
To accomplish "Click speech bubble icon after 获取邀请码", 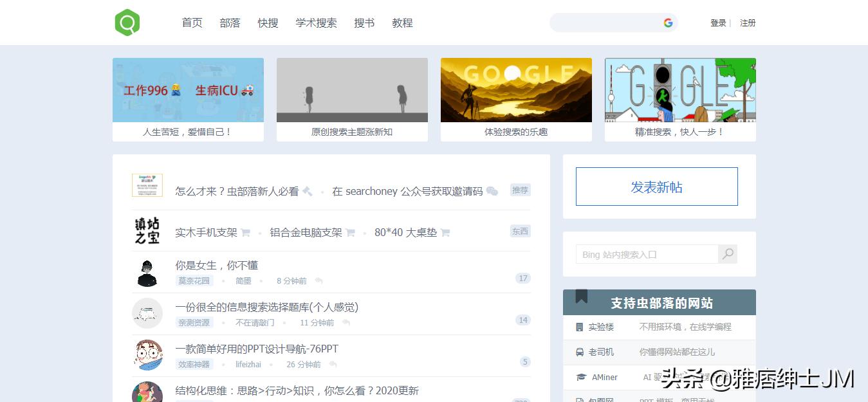I will pyautogui.click(x=490, y=190).
